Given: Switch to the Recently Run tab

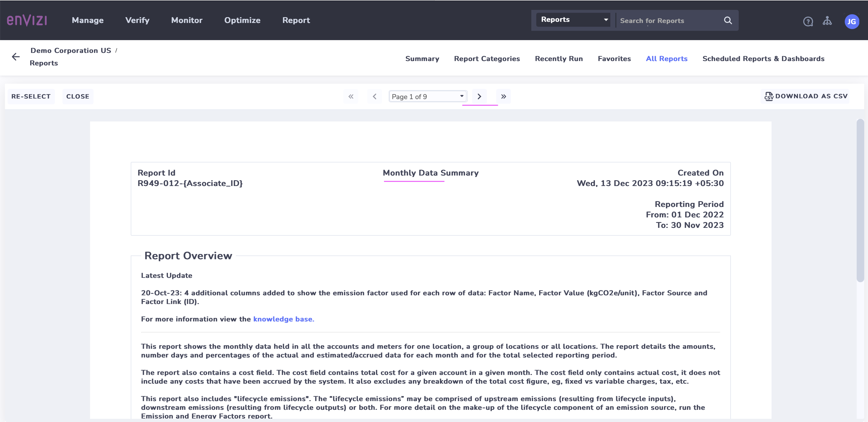Looking at the screenshot, I should tap(558, 58).
